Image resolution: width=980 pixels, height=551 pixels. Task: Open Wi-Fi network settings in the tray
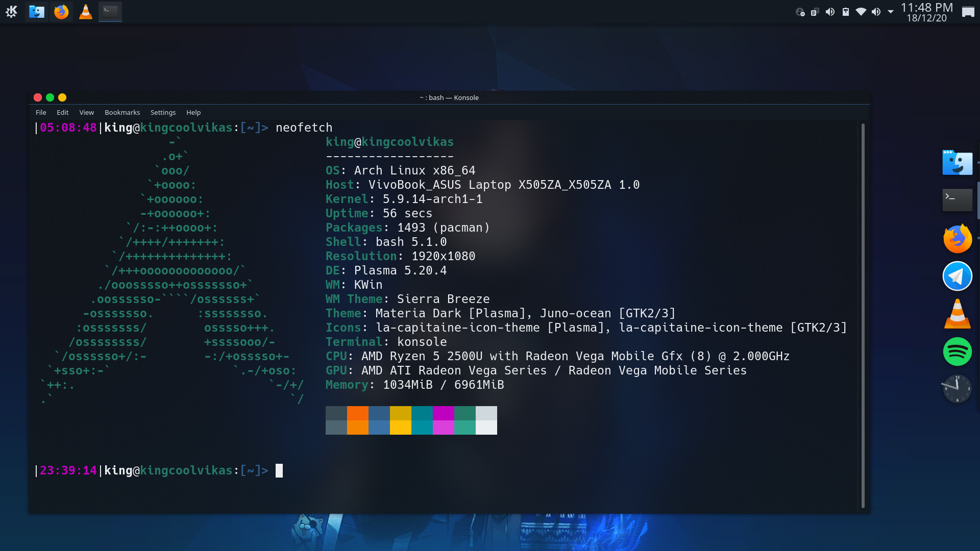coord(861,12)
